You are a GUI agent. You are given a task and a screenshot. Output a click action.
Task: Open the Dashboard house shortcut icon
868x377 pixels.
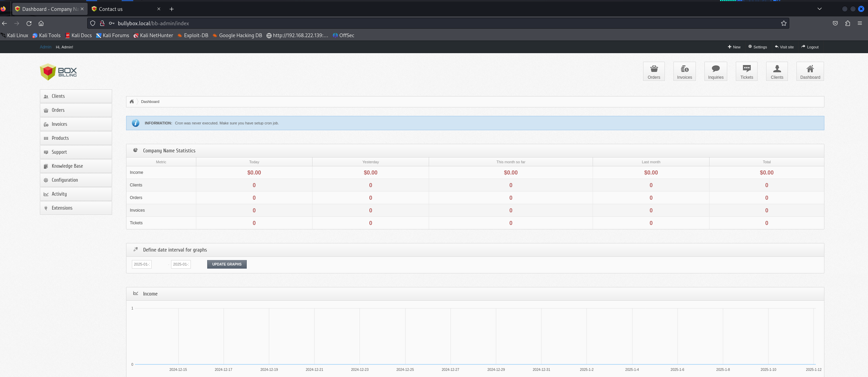[810, 72]
